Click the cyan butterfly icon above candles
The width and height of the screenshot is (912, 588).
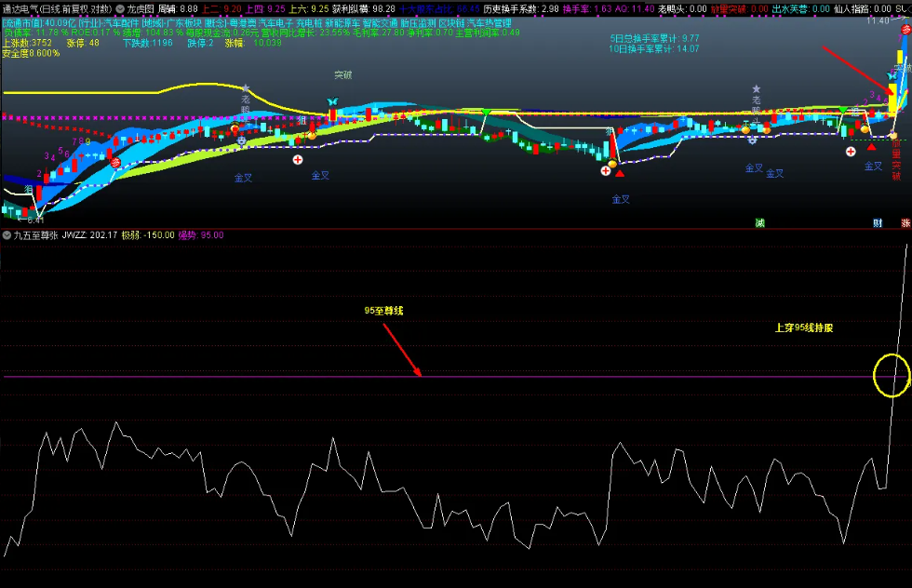[x=332, y=101]
